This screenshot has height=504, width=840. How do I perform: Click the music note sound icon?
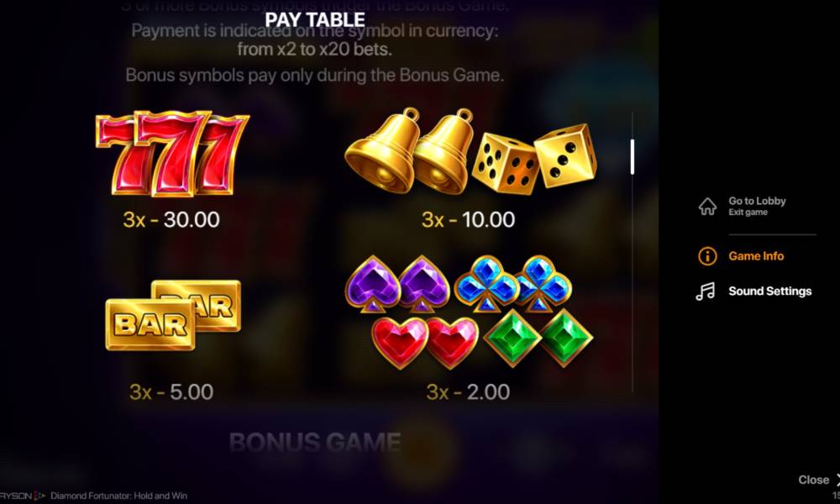[x=705, y=291]
